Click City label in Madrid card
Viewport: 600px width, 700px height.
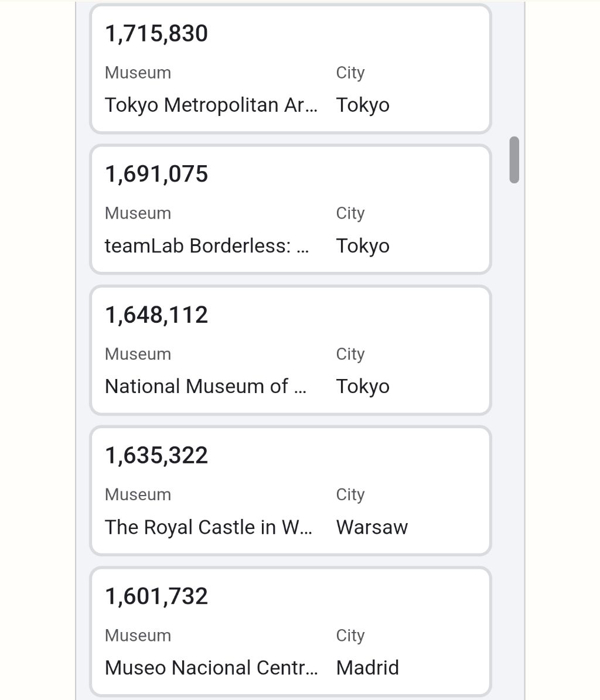tap(350, 636)
